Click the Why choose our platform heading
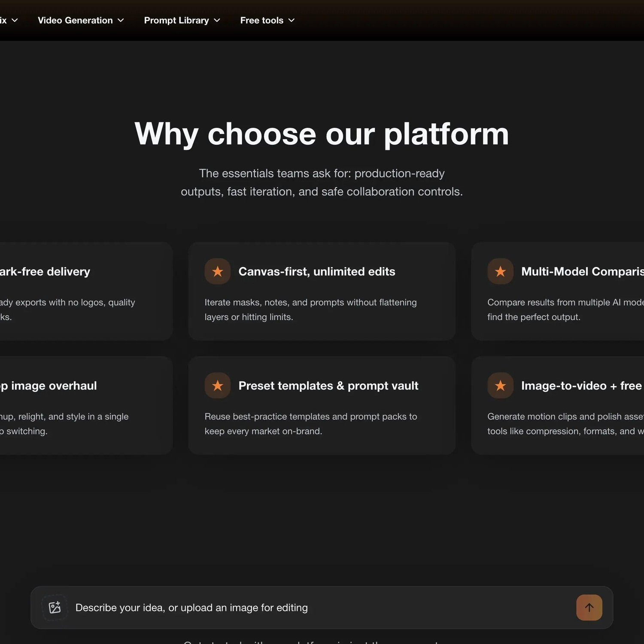644x644 pixels. (x=322, y=134)
